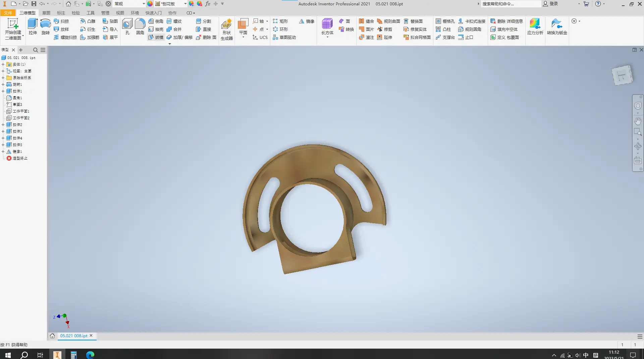Screen dimensions: 644x359
Task: Expand the 实体(1) node in model tree
Action: [3, 64]
